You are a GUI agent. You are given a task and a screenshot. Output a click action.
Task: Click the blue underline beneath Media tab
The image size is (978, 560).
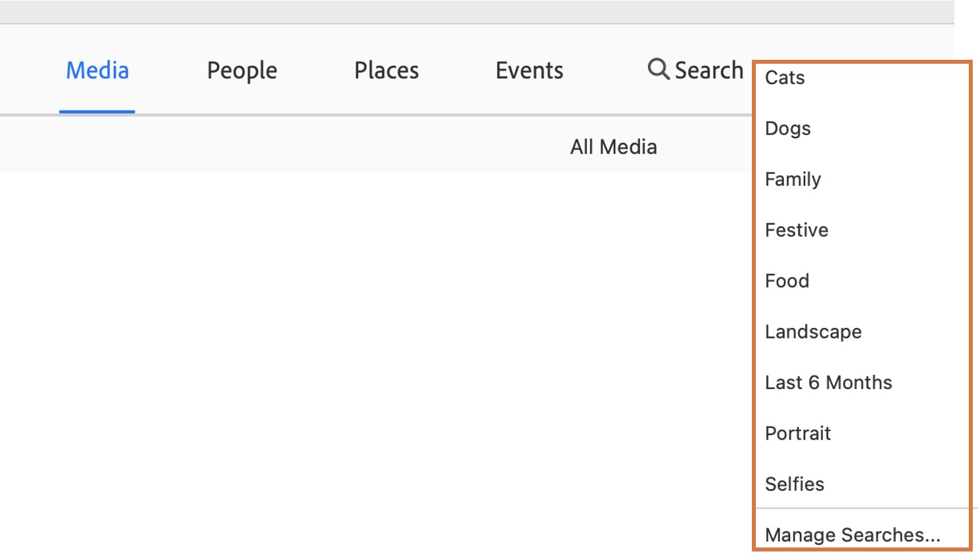coord(97,112)
